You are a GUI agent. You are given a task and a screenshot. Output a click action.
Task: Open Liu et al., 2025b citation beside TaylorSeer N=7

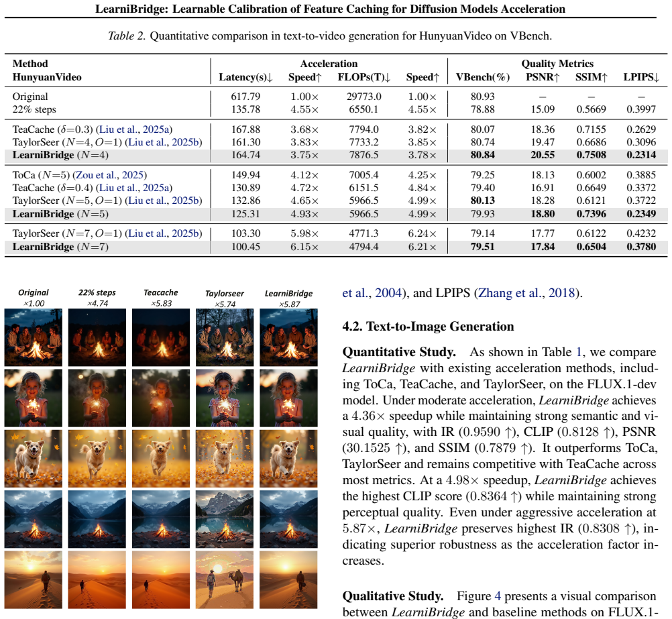click(x=164, y=233)
